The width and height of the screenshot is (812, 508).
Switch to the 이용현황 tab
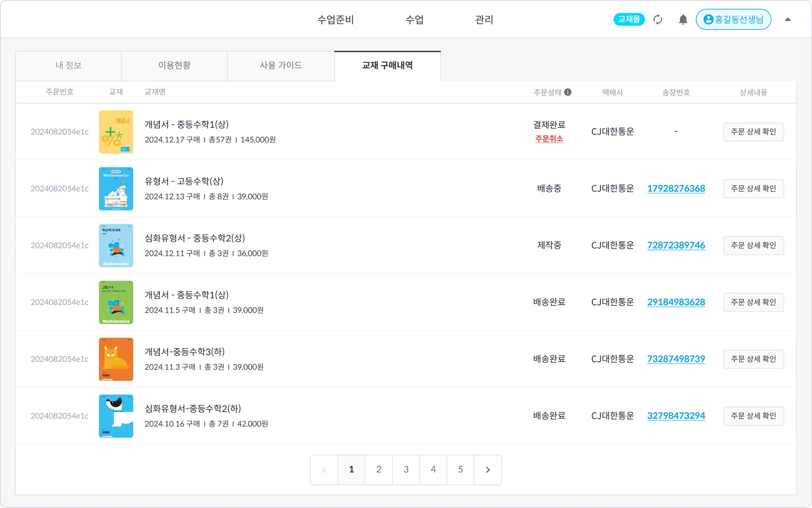(174, 65)
